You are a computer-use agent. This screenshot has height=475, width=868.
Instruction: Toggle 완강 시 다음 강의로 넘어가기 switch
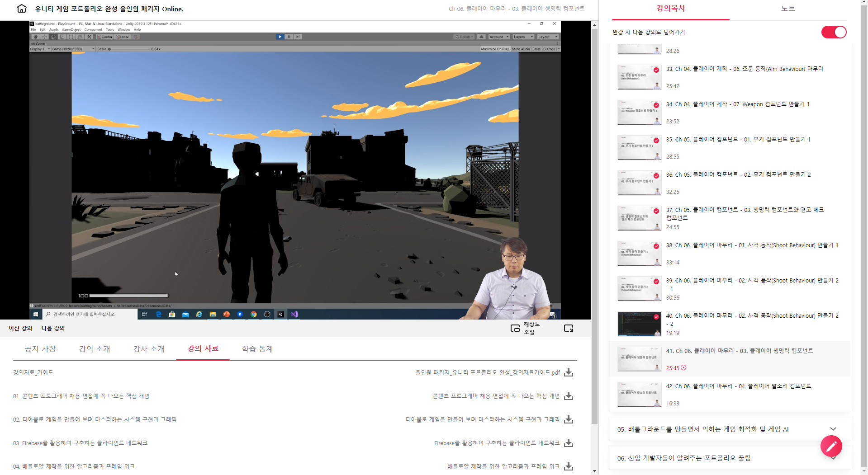coord(834,32)
